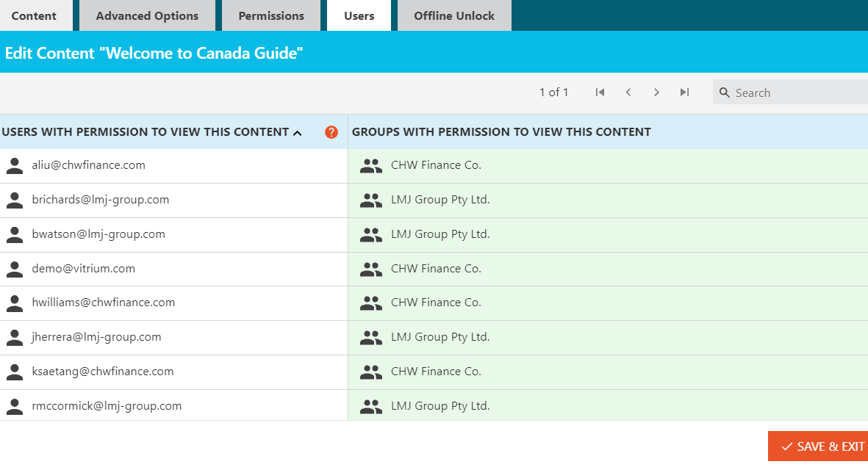Select user aliu@chwfinance.com
Viewport: 868px width, 467px height.
click(x=89, y=165)
